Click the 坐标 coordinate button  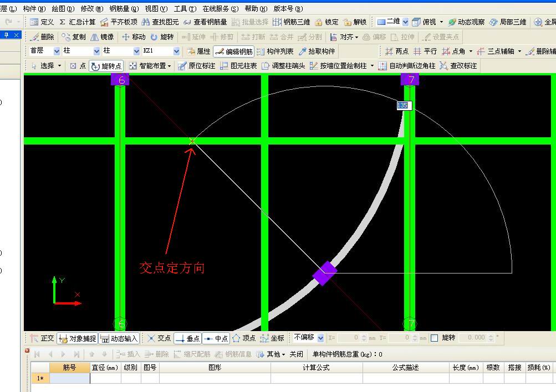coord(272,338)
